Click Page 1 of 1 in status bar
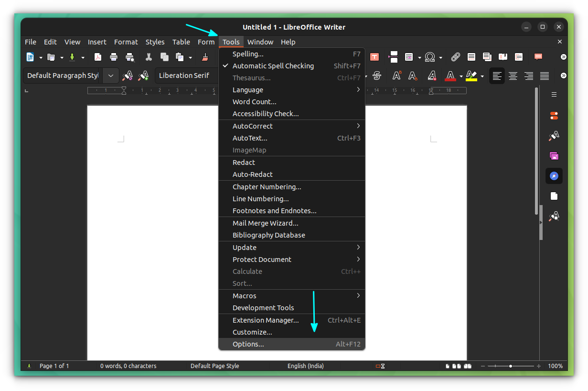The image size is (588, 391). pyautogui.click(x=54, y=366)
